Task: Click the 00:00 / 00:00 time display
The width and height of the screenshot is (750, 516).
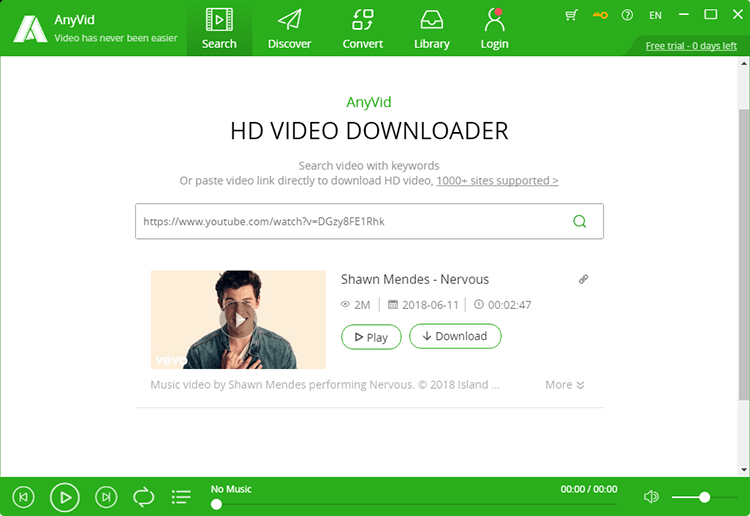Action: tap(589, 489)
